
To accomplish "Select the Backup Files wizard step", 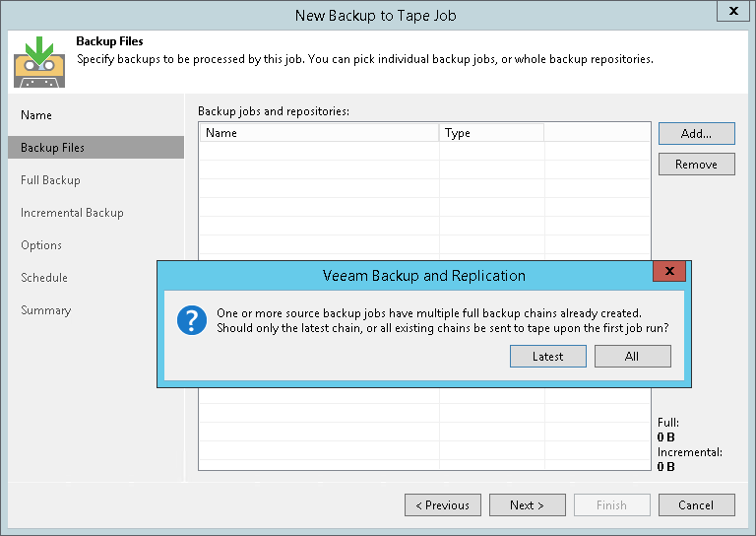I will click(95, 148).
